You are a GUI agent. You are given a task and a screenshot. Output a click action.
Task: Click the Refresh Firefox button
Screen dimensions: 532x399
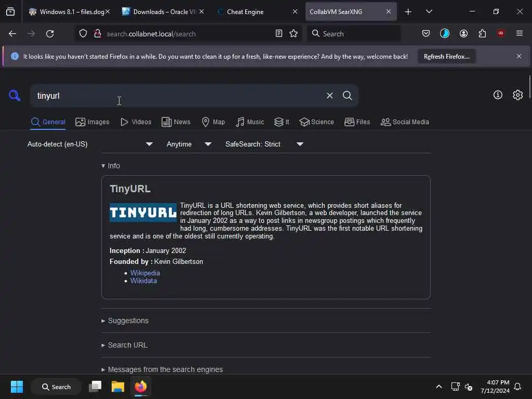[x=446, y=57]
